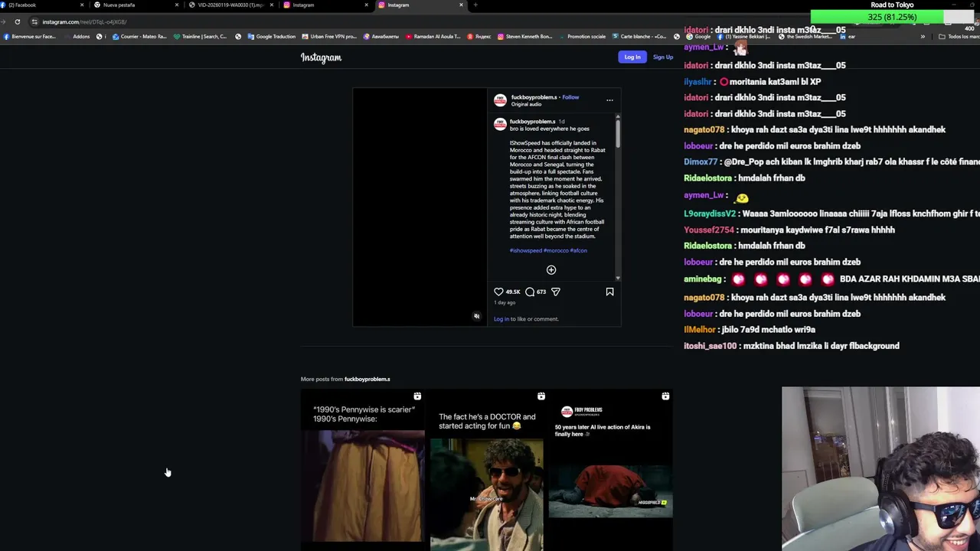The image size is (980, 551).
Task: Open the Akira live action post thumbnail
Action: (611, 468)
